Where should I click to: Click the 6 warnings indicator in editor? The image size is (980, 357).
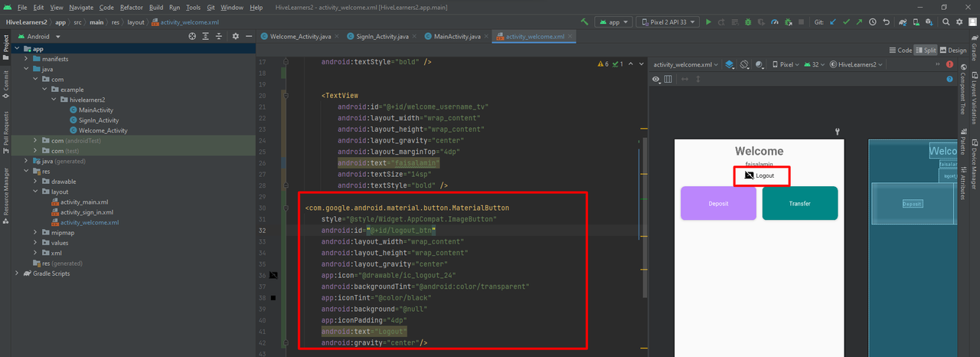(603, 64)
